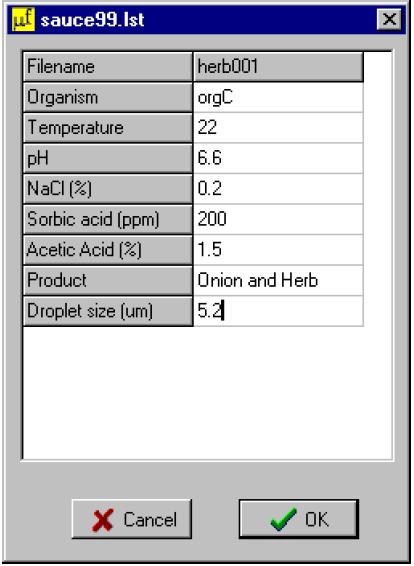Select the Organism value field orgC
Viewport: 414px width, 566px height.
point(278,97)
